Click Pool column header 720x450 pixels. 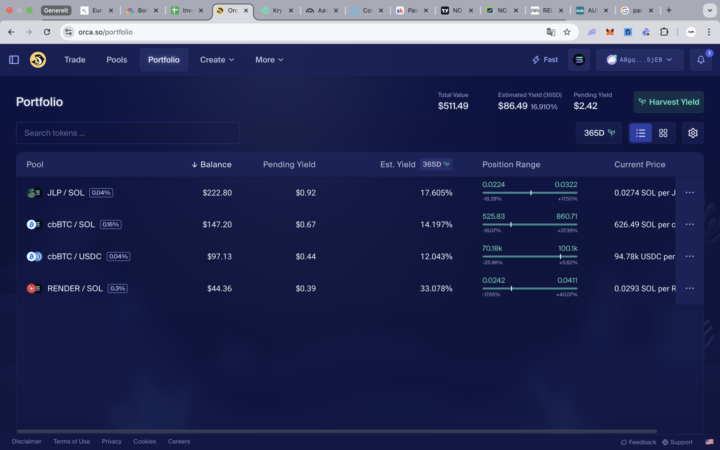35,164
